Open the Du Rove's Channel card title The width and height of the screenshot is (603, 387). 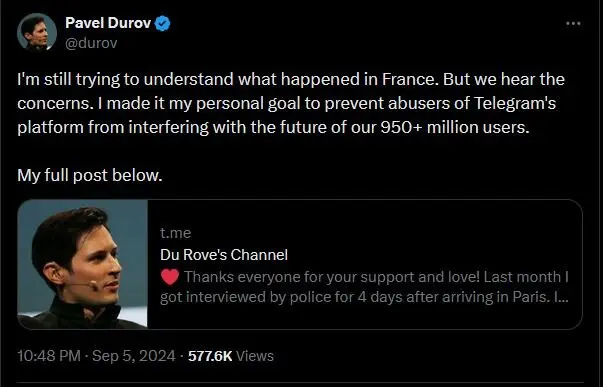[224, 255]
